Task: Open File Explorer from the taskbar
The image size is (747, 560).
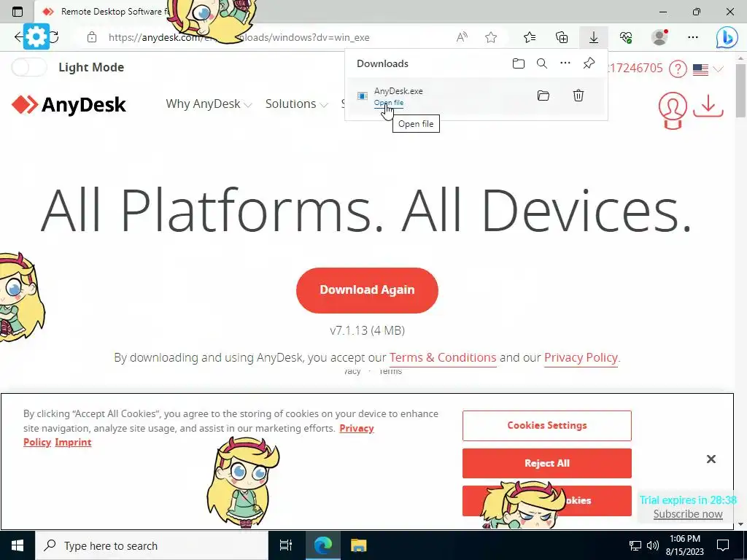Action: pos(358,545)
